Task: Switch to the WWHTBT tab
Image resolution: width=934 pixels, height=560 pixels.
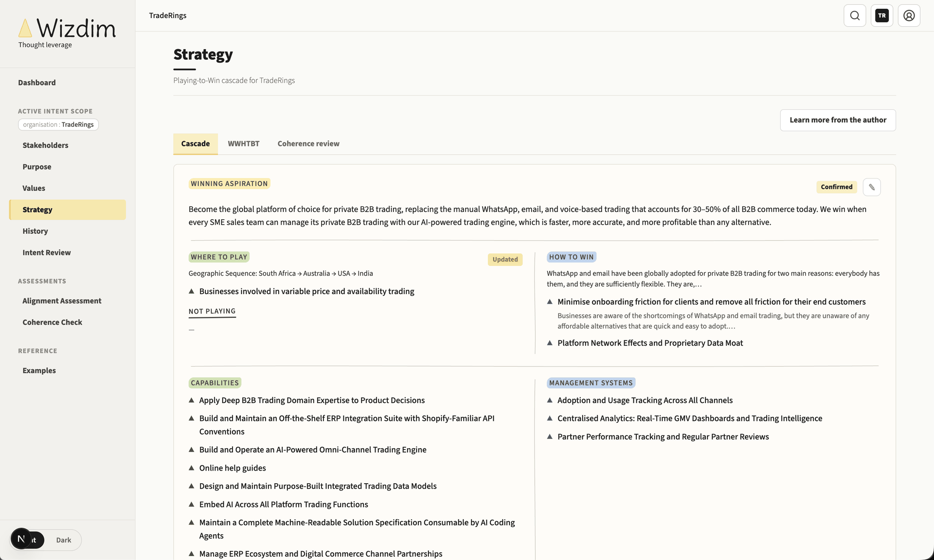Action: click(x=244, y=144)
